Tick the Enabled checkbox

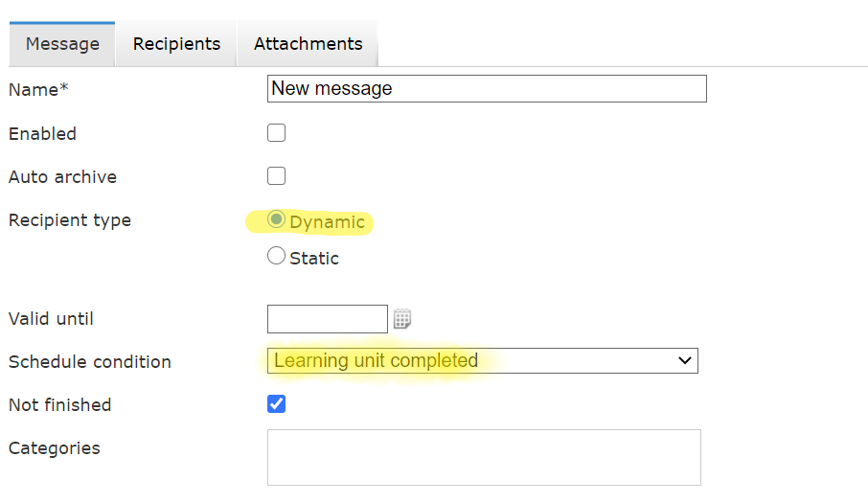point(276,133)
